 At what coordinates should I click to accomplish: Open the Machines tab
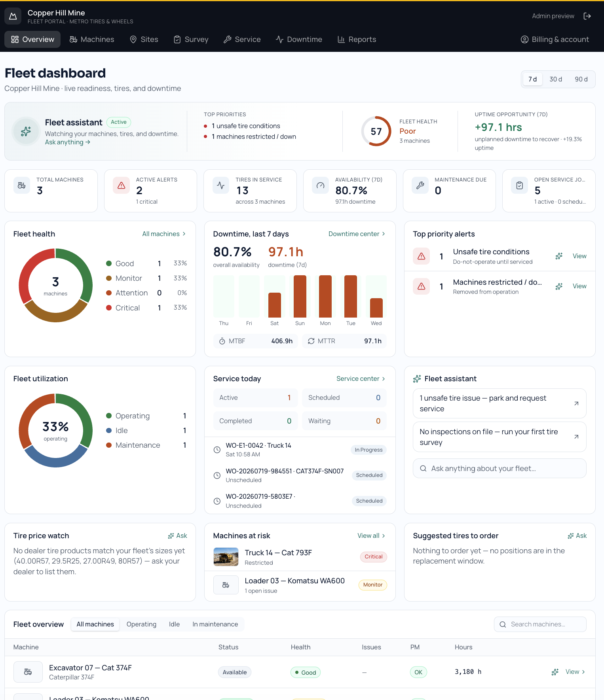92,40
